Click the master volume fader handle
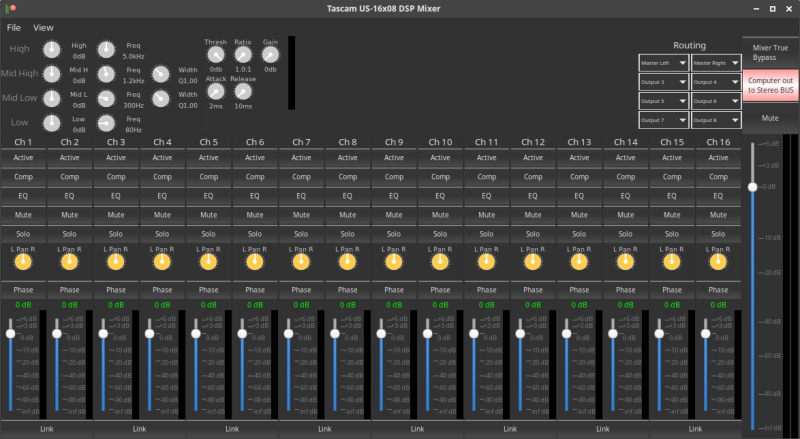 (753, 187)
